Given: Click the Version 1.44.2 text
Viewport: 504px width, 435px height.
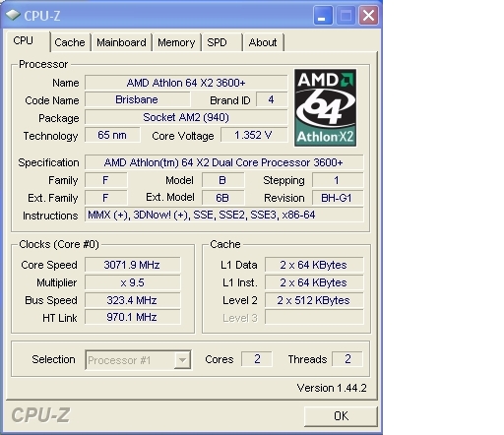Looking at the screenshot, I should pos(332,388).
